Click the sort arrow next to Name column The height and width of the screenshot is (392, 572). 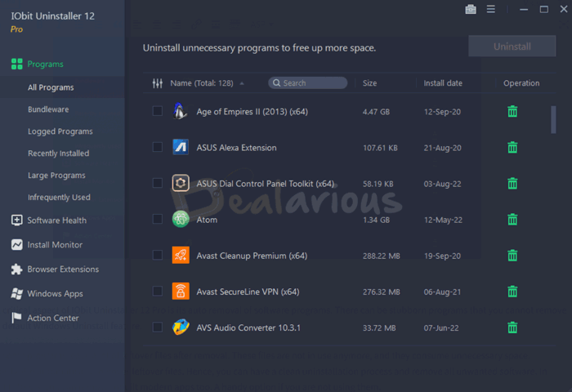click(x=242, y=83)
